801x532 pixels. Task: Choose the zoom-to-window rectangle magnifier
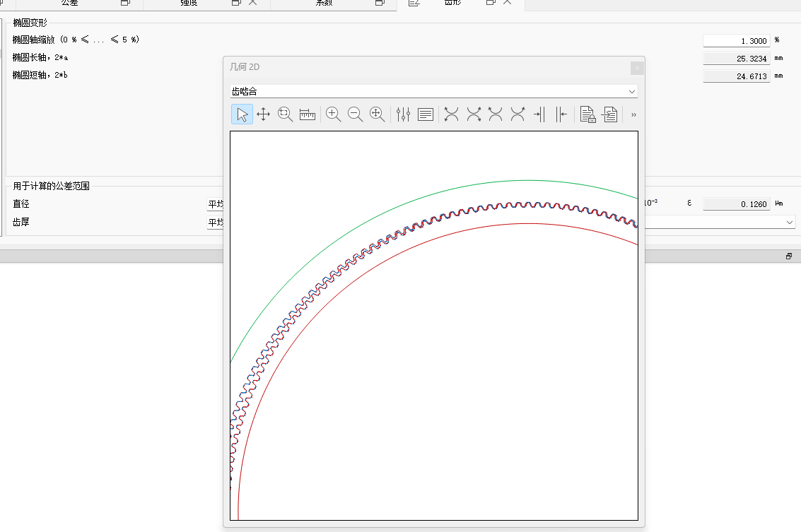[x=285, y=114]
